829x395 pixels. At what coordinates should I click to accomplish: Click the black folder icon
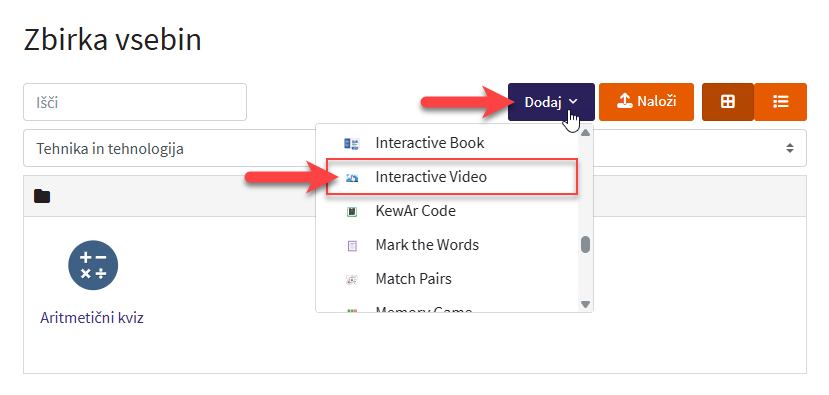[x=42, y=196]
